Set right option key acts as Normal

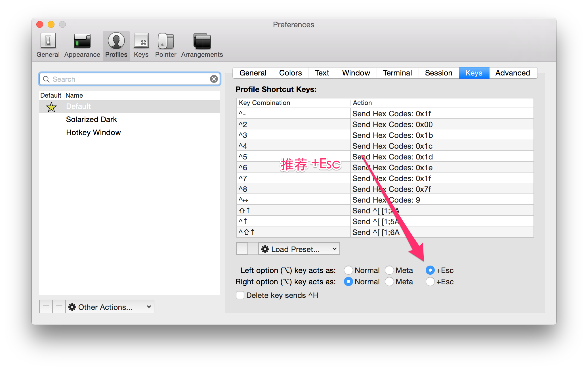click(x=348, y=281)
